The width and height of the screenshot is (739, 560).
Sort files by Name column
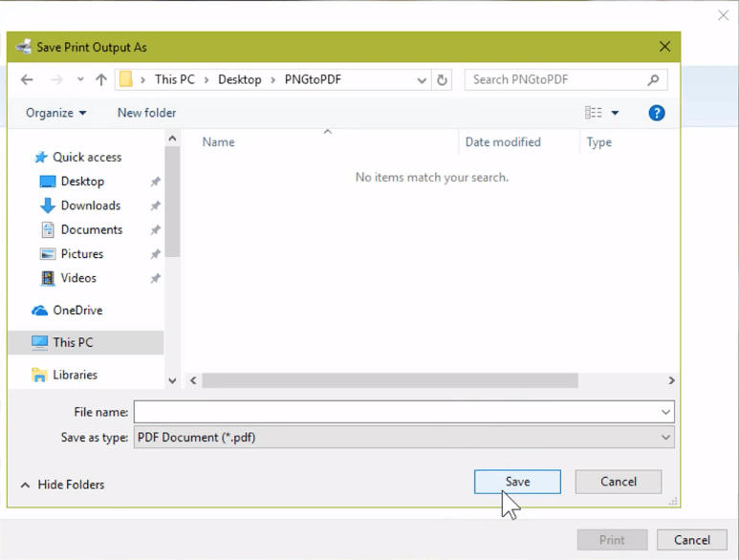219,142
